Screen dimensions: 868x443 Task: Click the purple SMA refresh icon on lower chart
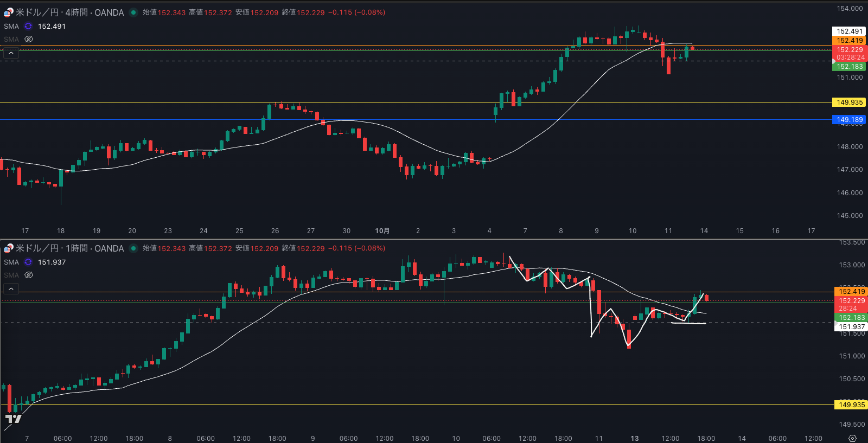pyautogui.click(x=28, y=262)
